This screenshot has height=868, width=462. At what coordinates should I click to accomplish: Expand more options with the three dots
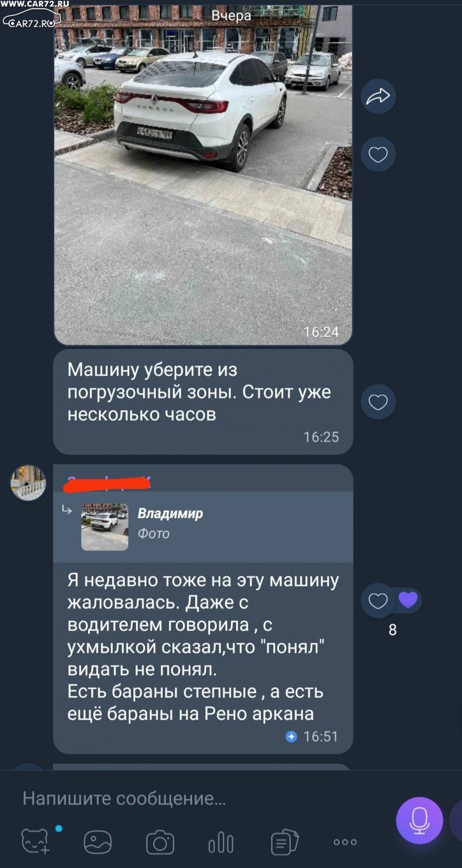click(x=345, y=842)
